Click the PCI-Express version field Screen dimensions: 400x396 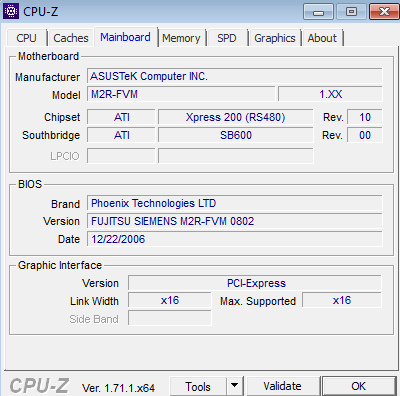tap(255, 283)
